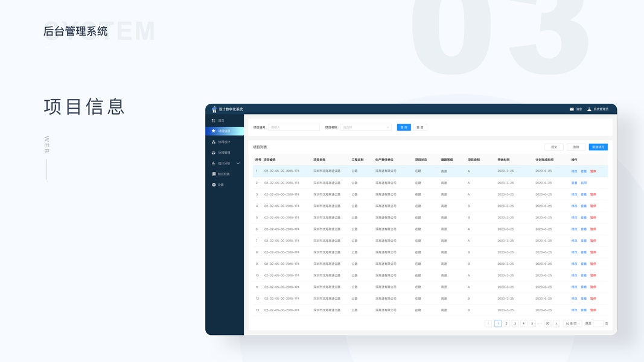Open the 10 条/页 page size dropdown
Viewport: 644px width, 362px height.
pyautogui.click(x=573, y=323)
